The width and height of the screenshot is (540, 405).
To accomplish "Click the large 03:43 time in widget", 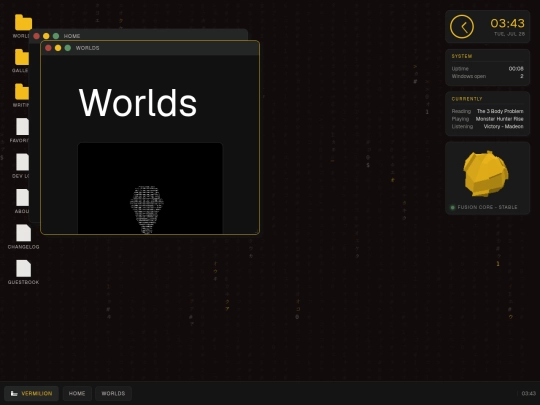I will tap(507, 23).
